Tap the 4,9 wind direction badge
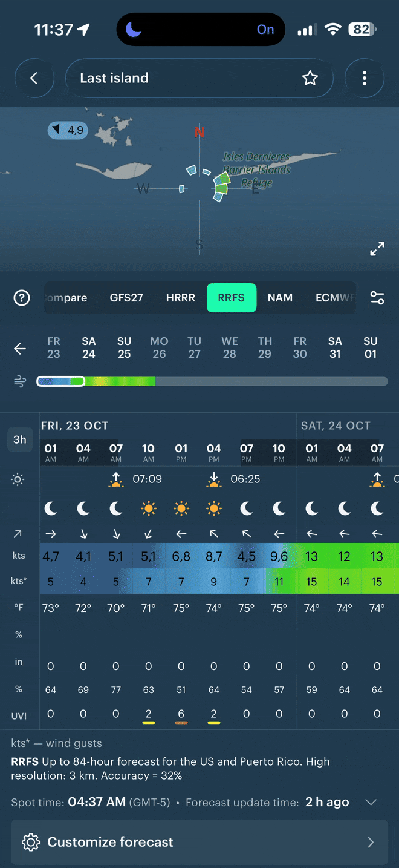 pyautogui.click(x=68, y=130)
